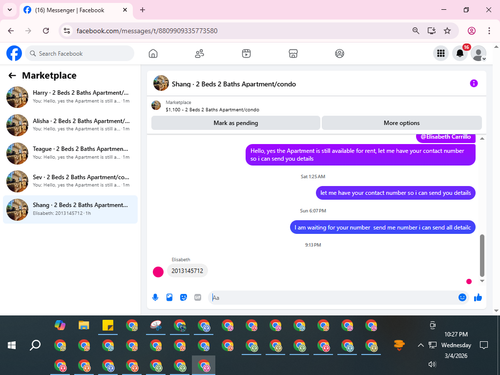Screen dimensions: 500x375
Task: Open File Explorer from taskbar
Action: coord(84,325)
